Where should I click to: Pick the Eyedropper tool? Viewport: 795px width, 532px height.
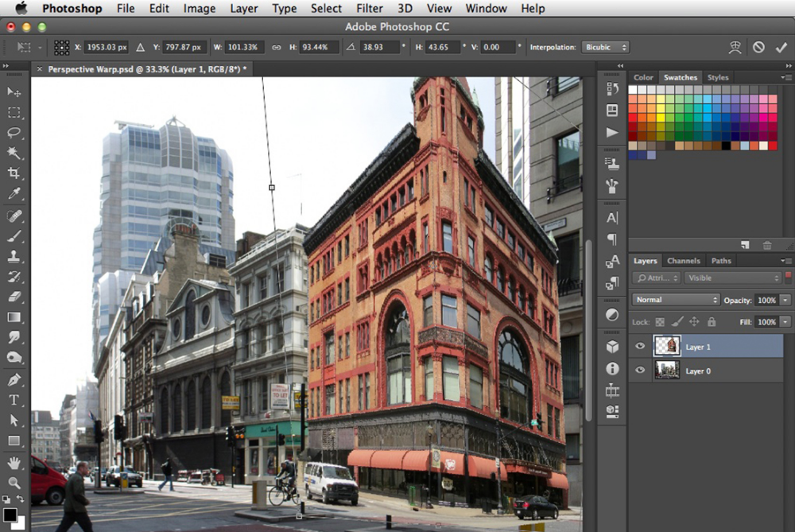[x=14, y=194]
